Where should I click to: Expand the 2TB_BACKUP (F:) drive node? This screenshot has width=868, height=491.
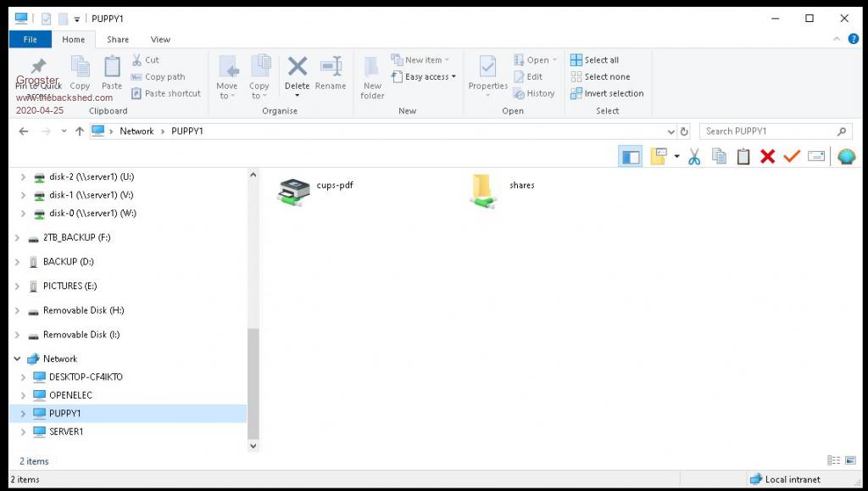17,237
